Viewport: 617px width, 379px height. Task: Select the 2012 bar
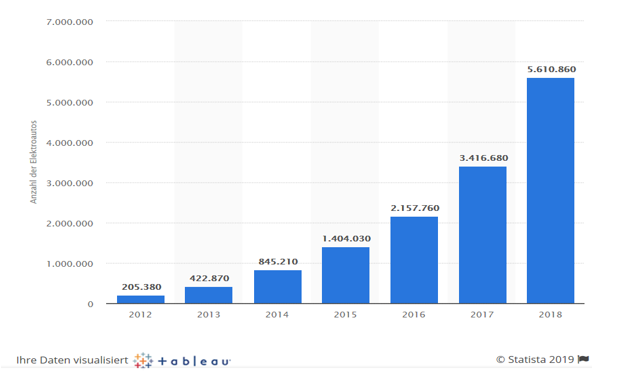[140, 300]
